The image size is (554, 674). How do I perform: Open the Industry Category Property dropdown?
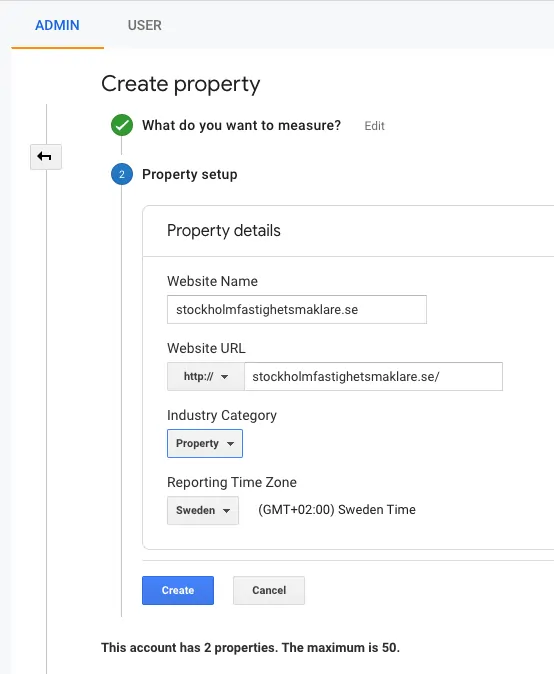point(205,443)
